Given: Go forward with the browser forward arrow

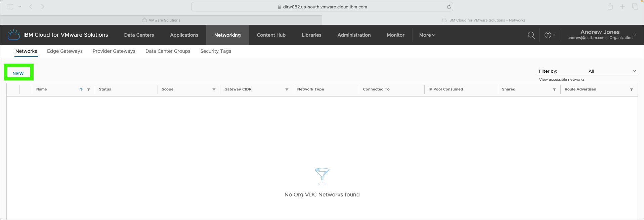Looking at the screenshot, I should click(43, 7).
